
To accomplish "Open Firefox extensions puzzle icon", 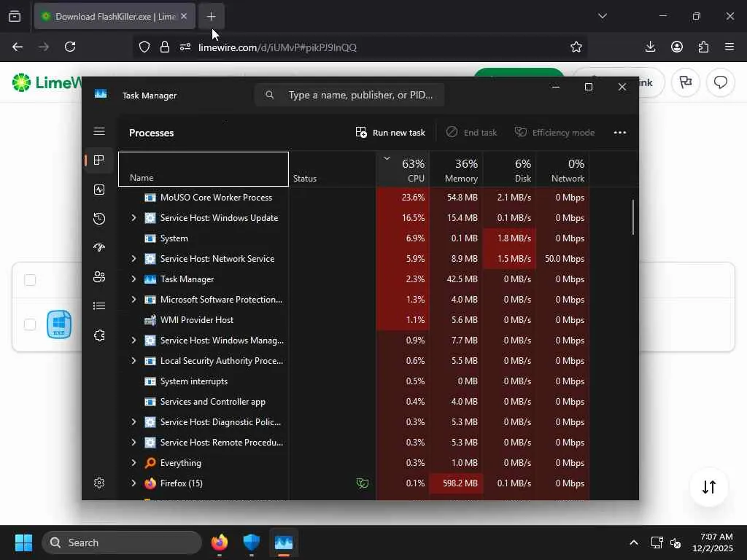I will click(703, 47).
